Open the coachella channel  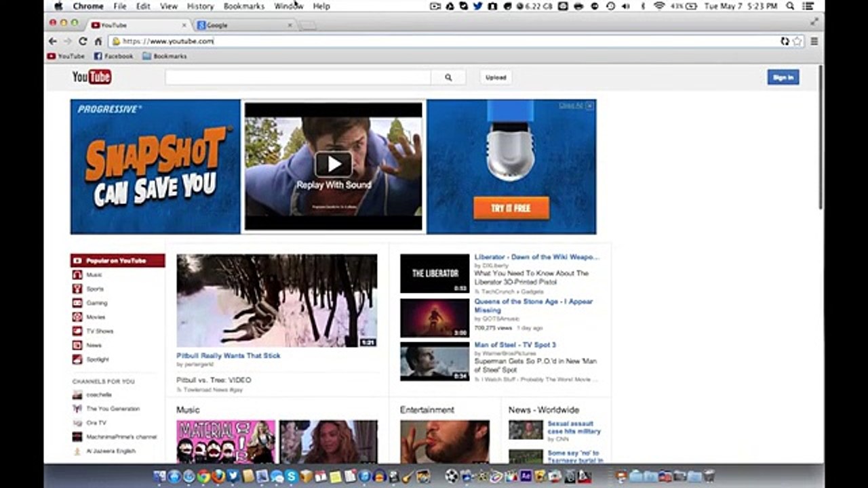click(x=99, y=394)
